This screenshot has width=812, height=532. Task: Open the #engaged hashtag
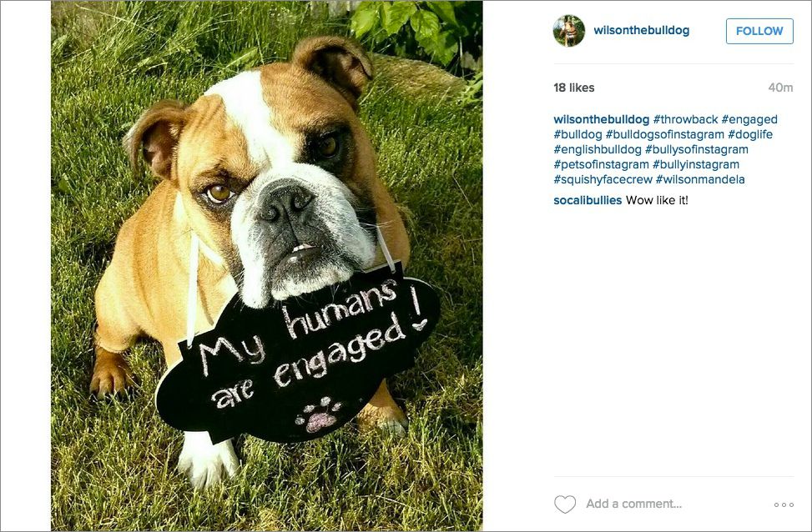pyautogui.click(x=749, y=119)
